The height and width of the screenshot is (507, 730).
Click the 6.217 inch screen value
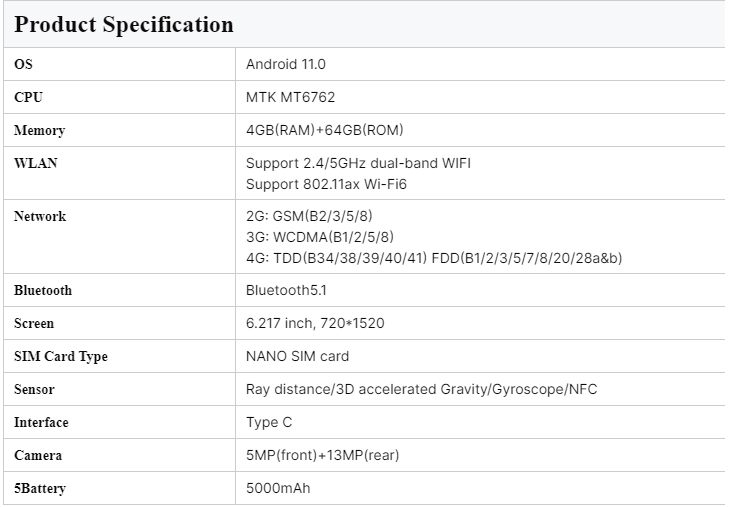pos(315,323)
